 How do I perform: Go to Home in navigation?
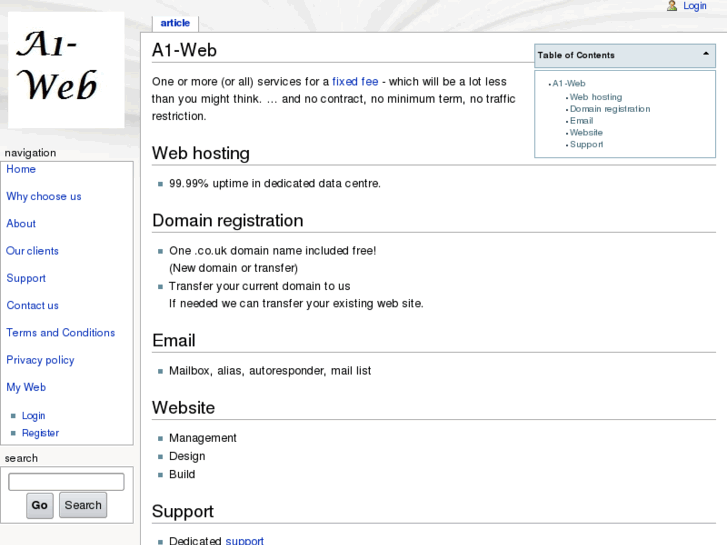pos(21,169)
